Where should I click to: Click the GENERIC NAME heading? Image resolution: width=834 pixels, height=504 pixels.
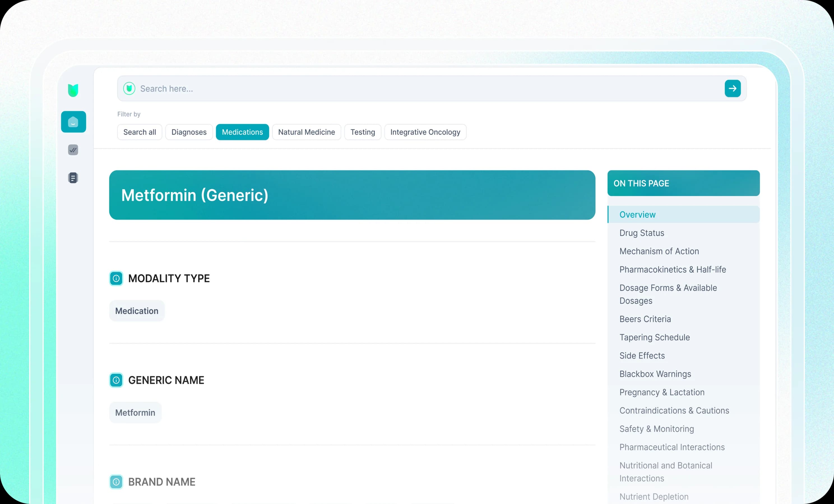(166, 380)
